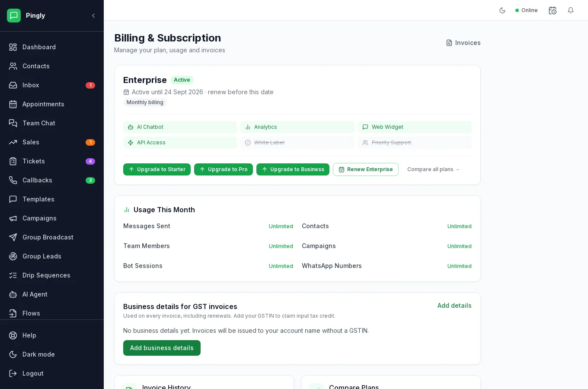This screenshot has height=389, width=588.
Task: Select the Group Broadcast send icon
Action: 13,237
